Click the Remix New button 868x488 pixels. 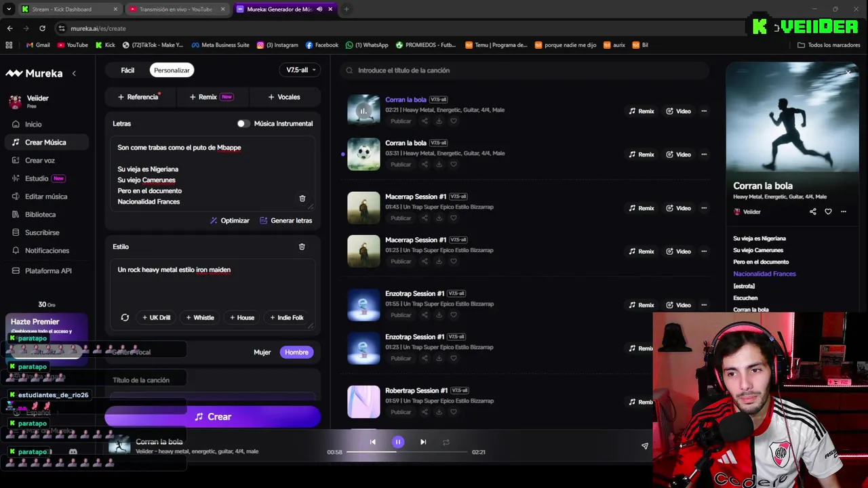(212, 97)
